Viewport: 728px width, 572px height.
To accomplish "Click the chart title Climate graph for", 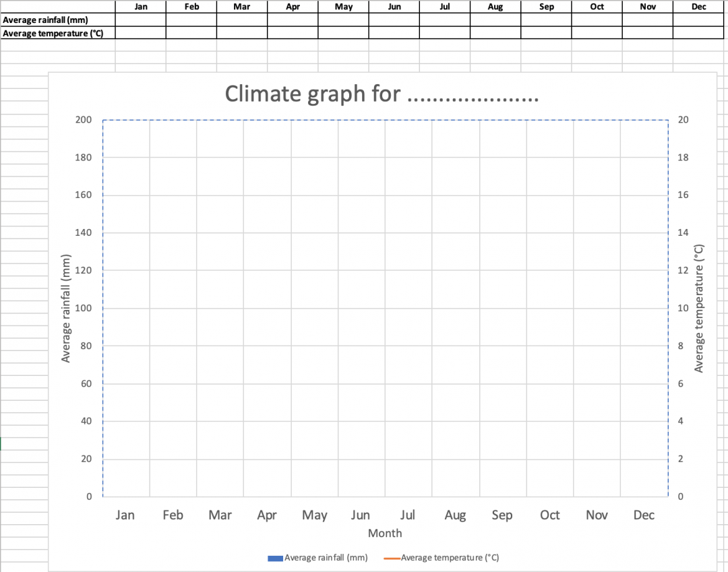I will click(381, 93).
